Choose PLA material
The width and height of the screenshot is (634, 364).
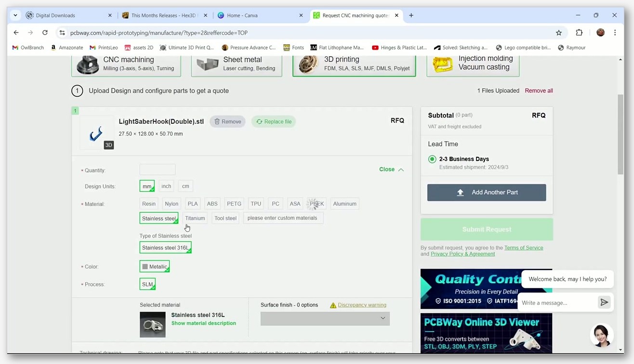[193, 204]
